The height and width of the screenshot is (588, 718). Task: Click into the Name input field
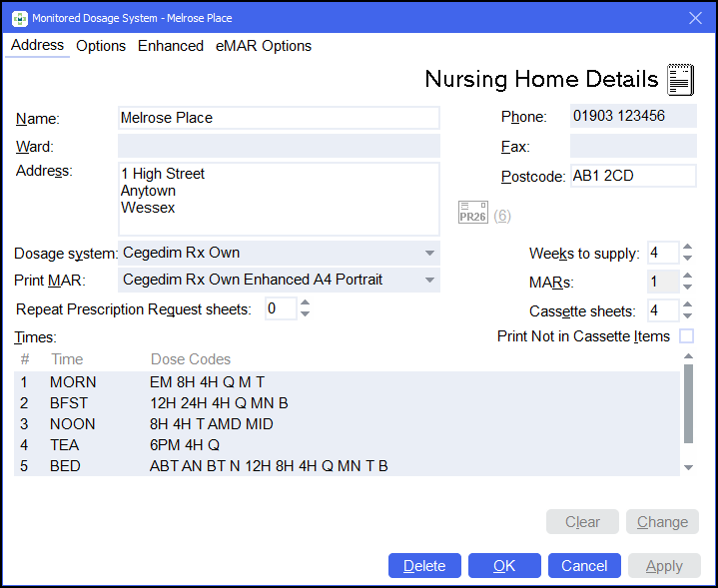(279, 118)
